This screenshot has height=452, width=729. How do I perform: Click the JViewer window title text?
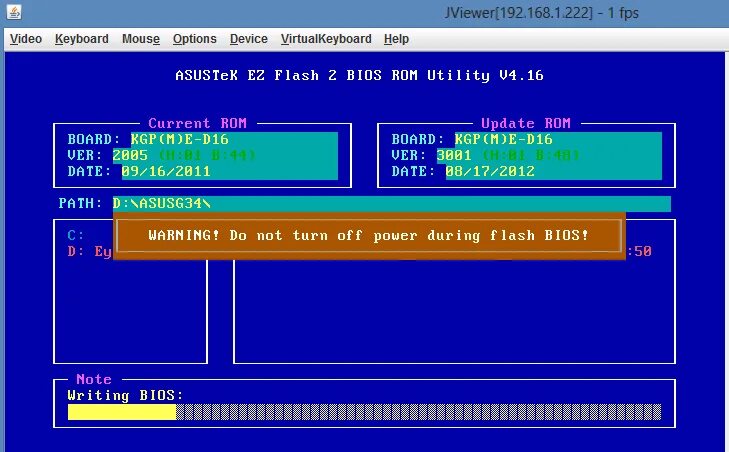pos(541,13)
